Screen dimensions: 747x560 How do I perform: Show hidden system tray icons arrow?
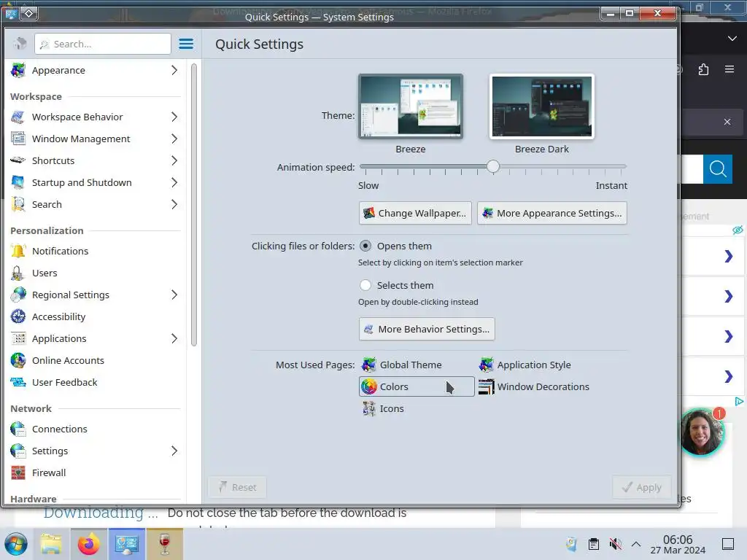pos(636,544)
